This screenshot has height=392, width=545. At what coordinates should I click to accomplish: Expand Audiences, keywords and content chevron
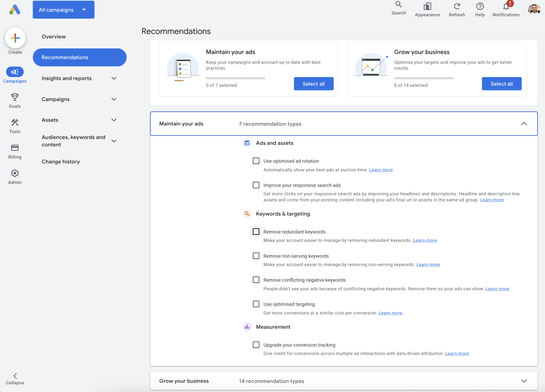(x=114, y=141)
